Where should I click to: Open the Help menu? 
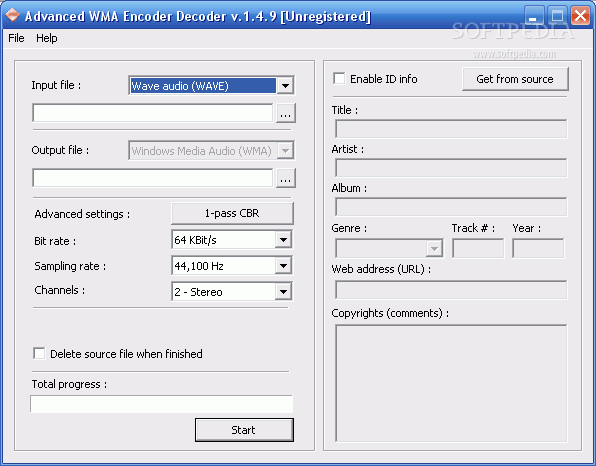pyautogui.click(x=47, y=38)
